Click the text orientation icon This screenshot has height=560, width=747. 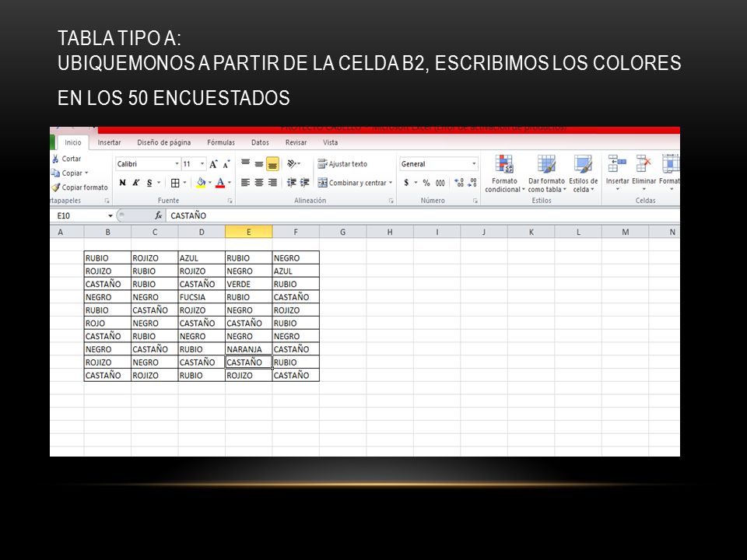point(293,164)
